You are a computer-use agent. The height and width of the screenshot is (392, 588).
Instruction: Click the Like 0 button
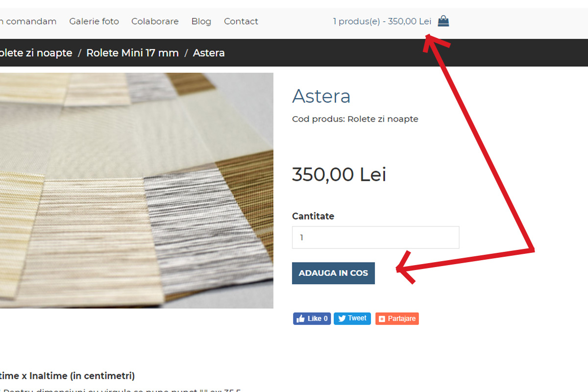tap(312, 318)
